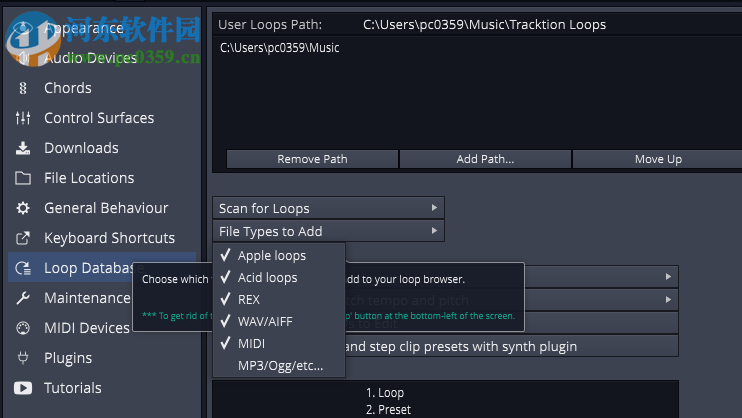The width and height of the screenshot is (742, 418).
Task: Click the Remove Path button
Action: [312, 159]
